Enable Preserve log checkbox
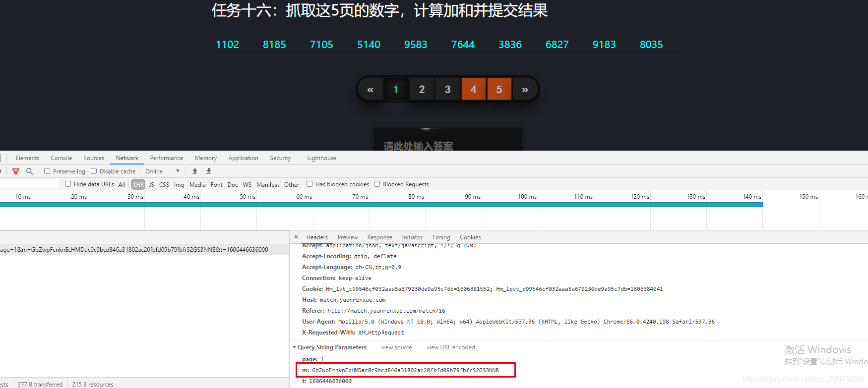This screenshot has width=868, height=388. (x=47, y=171)
